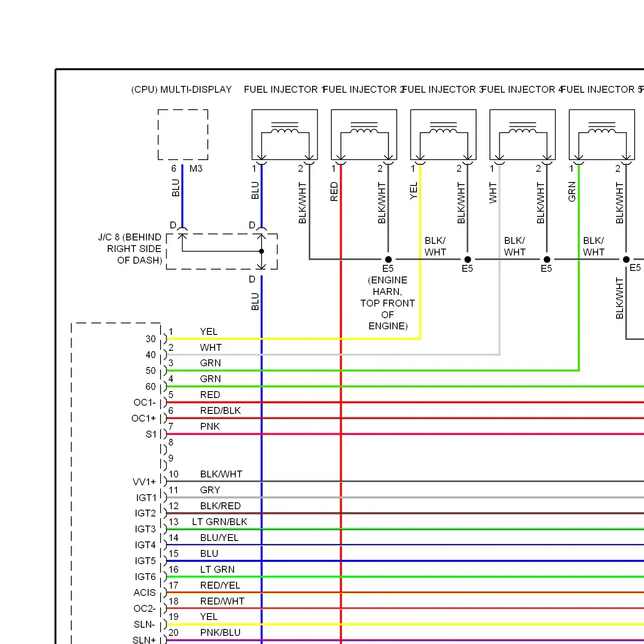
Task: Click the 'ACIS' terminal label
Action: point(145,592)
